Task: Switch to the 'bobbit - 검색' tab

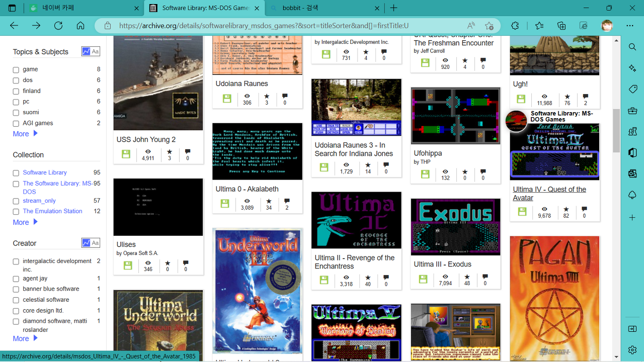Action: tap(325, 8)
